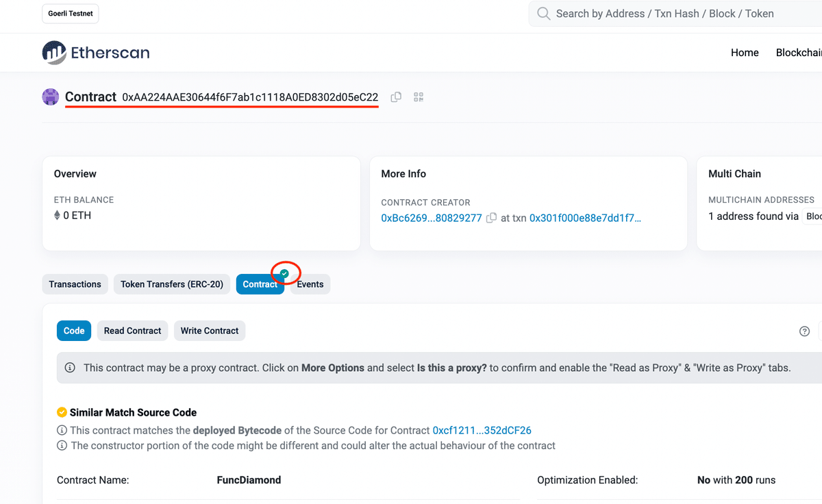Open the Blockchain menu
822x504 pixels.
(799, 53)
